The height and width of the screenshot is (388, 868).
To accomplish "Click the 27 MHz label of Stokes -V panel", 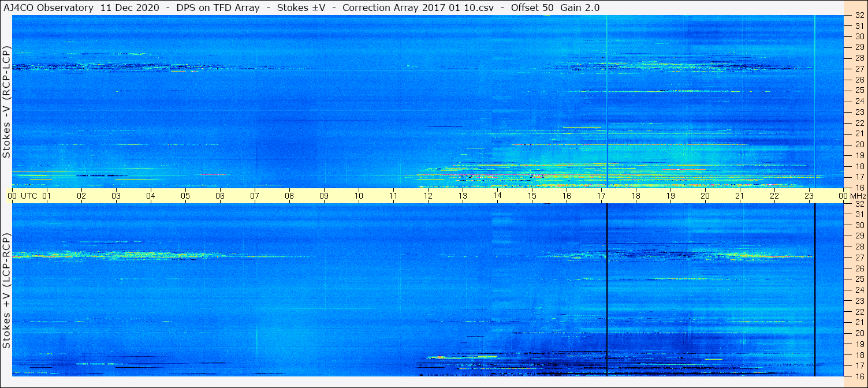I will coord(859,69).
